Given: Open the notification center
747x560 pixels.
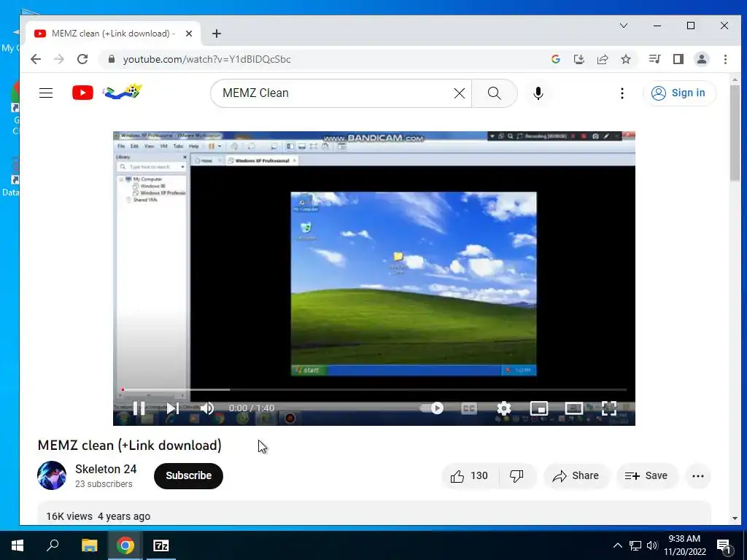Looking at the screenshot, I should [724, 546].
